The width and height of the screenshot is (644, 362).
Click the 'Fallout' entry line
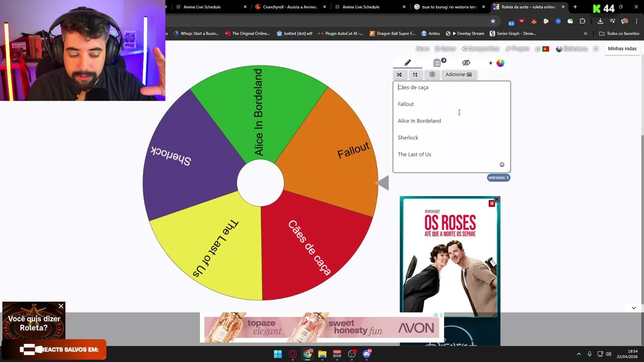coord(406,104)
